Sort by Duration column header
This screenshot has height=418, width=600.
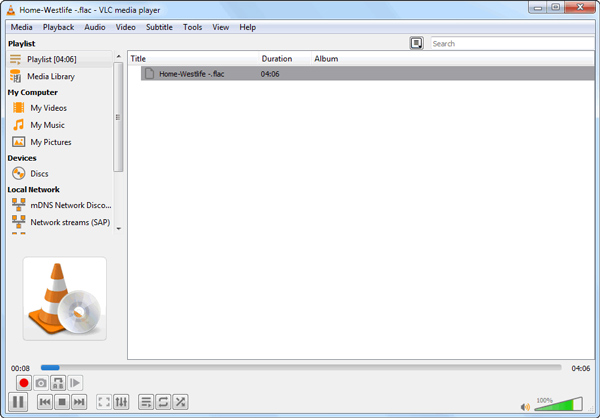click(285, 59)
